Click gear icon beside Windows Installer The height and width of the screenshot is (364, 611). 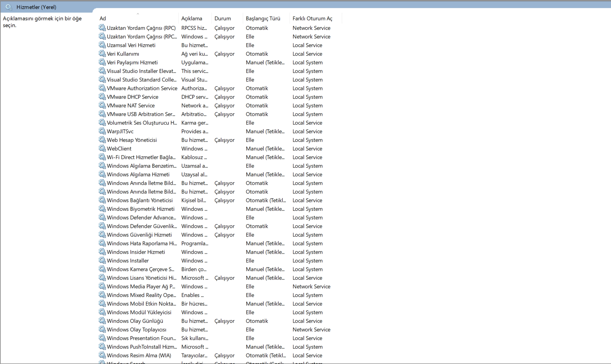coord(102,261)
